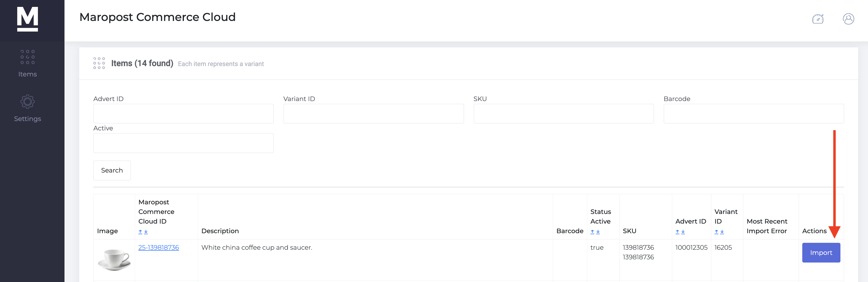Click the 'SKU' table column header
This screenshot has height=282, width=868.
click(x=629, y=231)
